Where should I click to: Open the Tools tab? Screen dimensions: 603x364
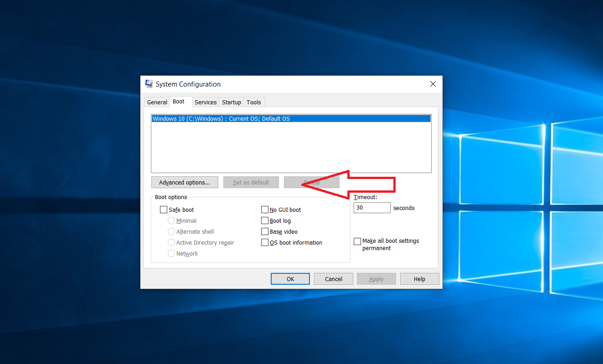(254, 103)
